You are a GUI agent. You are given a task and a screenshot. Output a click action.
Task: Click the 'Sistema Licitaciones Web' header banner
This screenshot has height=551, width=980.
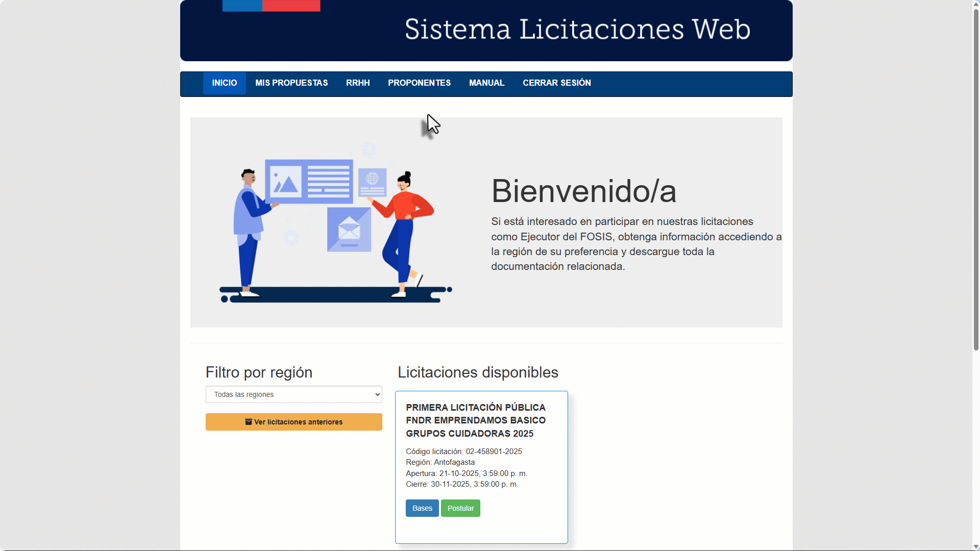pos(577,31)
